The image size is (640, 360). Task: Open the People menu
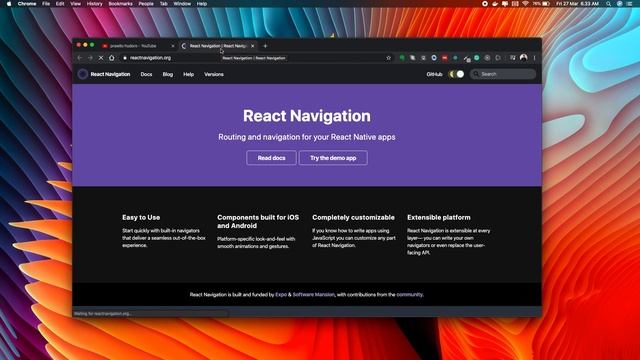[x=146, y=4]
